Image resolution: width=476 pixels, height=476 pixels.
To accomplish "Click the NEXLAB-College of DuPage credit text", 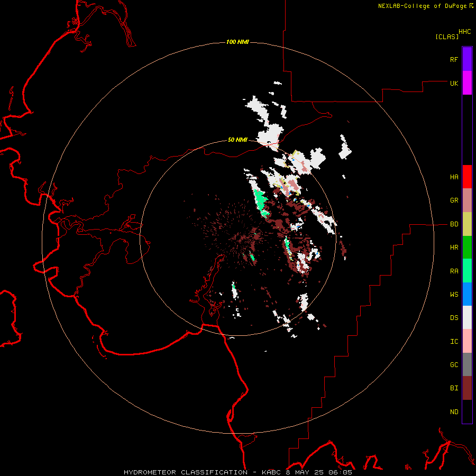I will [x=422, y=6].
